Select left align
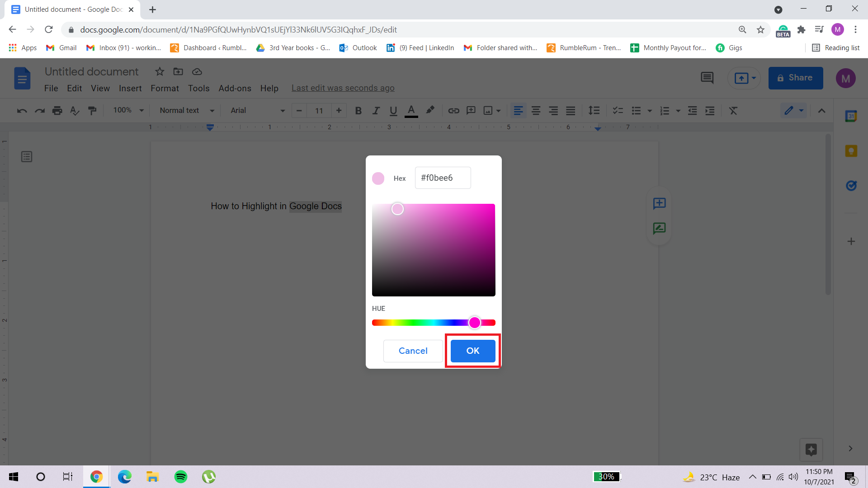This screenshot has height=488, width=868. [519, 111]
